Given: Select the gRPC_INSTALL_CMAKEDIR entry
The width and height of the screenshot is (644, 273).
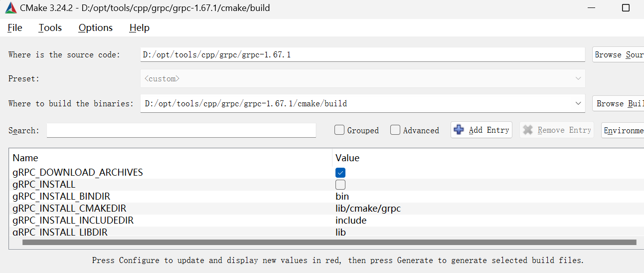Looking at the screenshot, I should pyautogui.click(x=69, y=209).
